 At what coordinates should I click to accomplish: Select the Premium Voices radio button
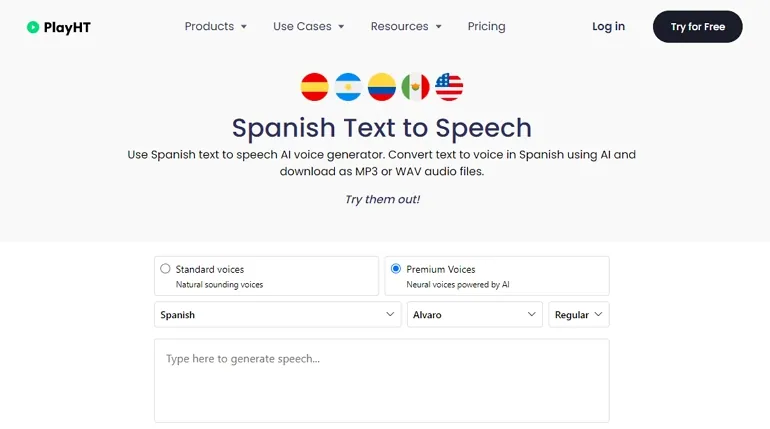[395, 268]
